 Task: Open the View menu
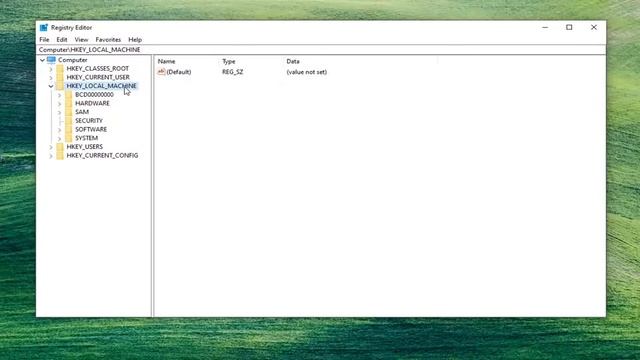[81, 40]
